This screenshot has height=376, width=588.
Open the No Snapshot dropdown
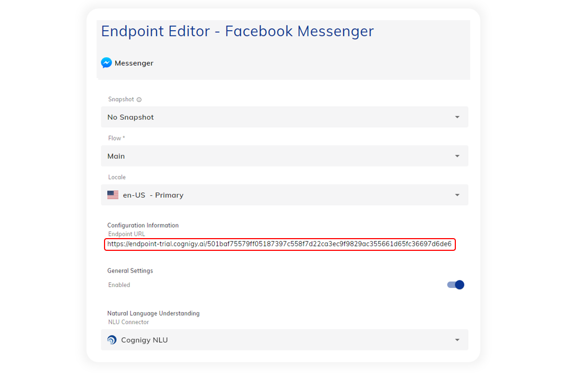[284, 117]
